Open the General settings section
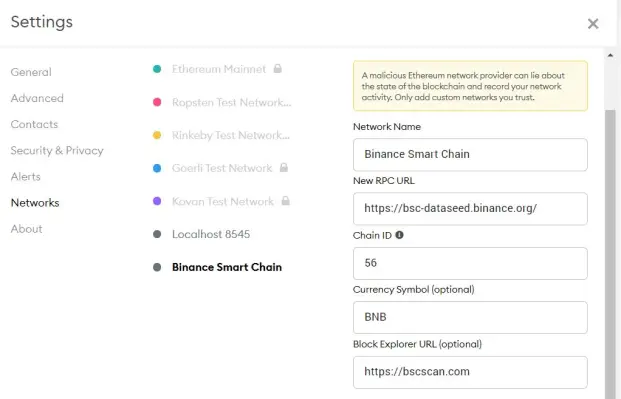Viewport: 621px width, 399px height. (x=31, y=72)
